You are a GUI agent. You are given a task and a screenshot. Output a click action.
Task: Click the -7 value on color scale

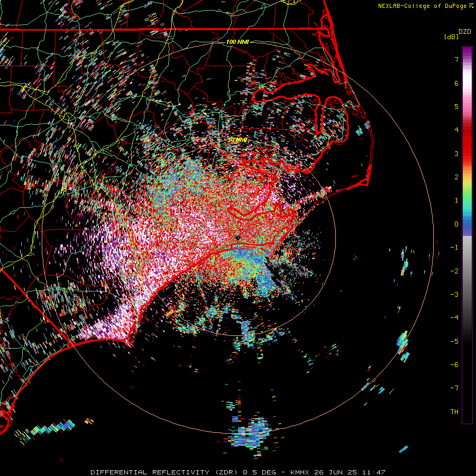[x=454, y=388]
